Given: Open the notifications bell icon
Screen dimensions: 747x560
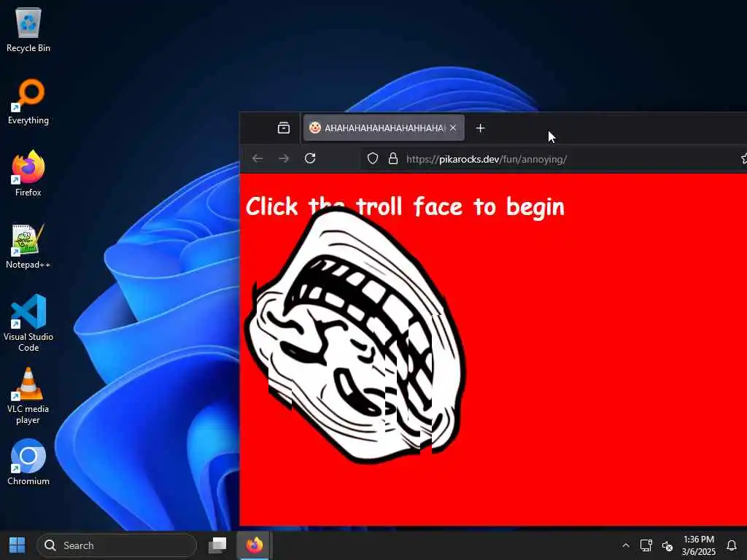Looking at the screenshot, I should (x=732, y=545).
